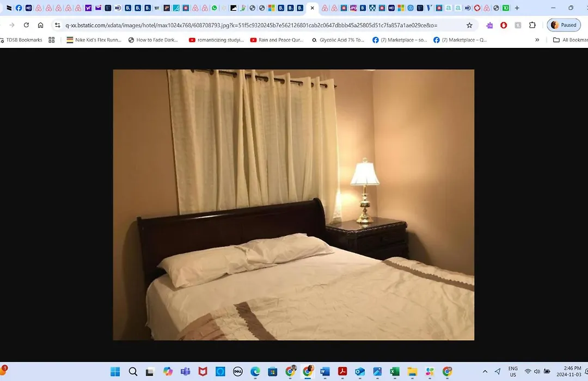Open Glycolic Acid 7% To... bookmark
Image resolution: width=588 pixels, height=381 pixels.
(338, 40)
